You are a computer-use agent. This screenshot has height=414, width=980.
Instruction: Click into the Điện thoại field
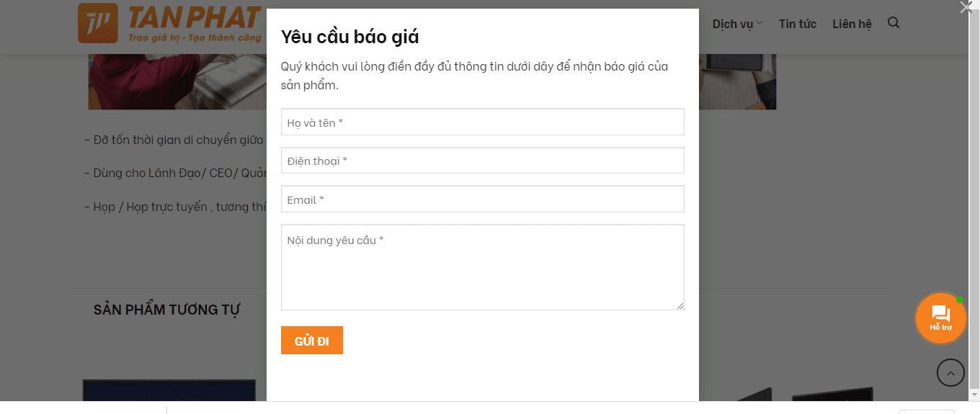[x=482, y=161]
